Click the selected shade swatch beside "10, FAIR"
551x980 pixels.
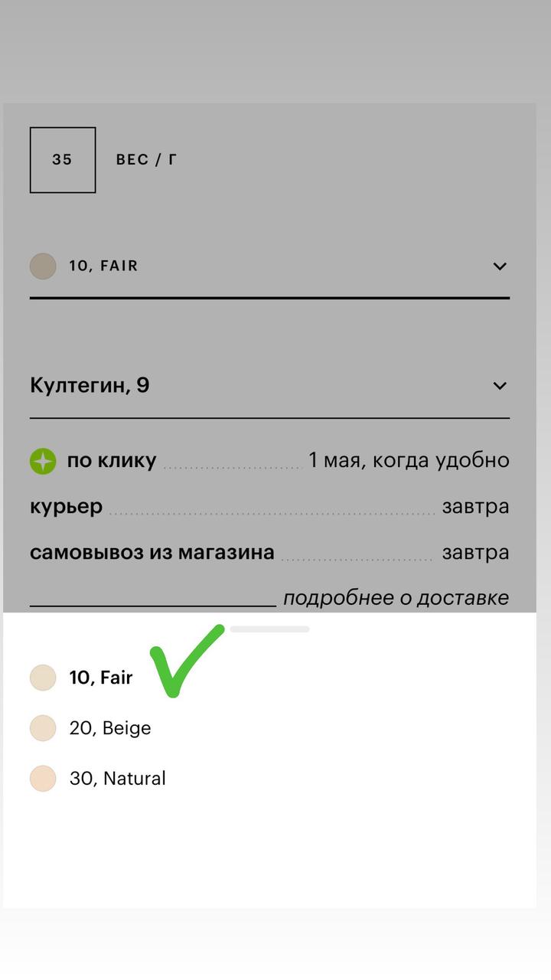(43, 266)
